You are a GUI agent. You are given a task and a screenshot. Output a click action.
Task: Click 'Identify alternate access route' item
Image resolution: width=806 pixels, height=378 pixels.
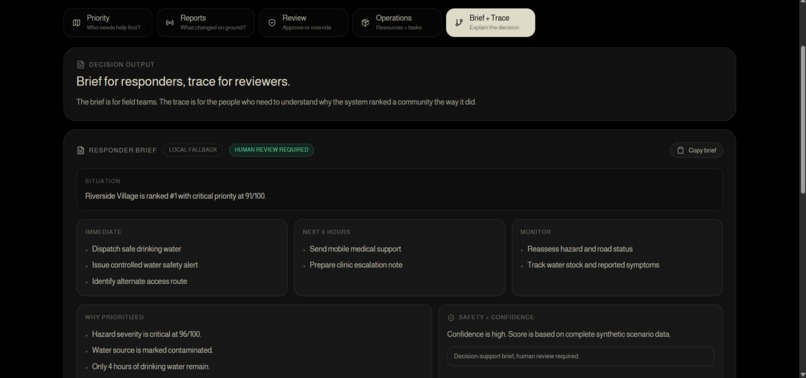[x=139, y=281]
